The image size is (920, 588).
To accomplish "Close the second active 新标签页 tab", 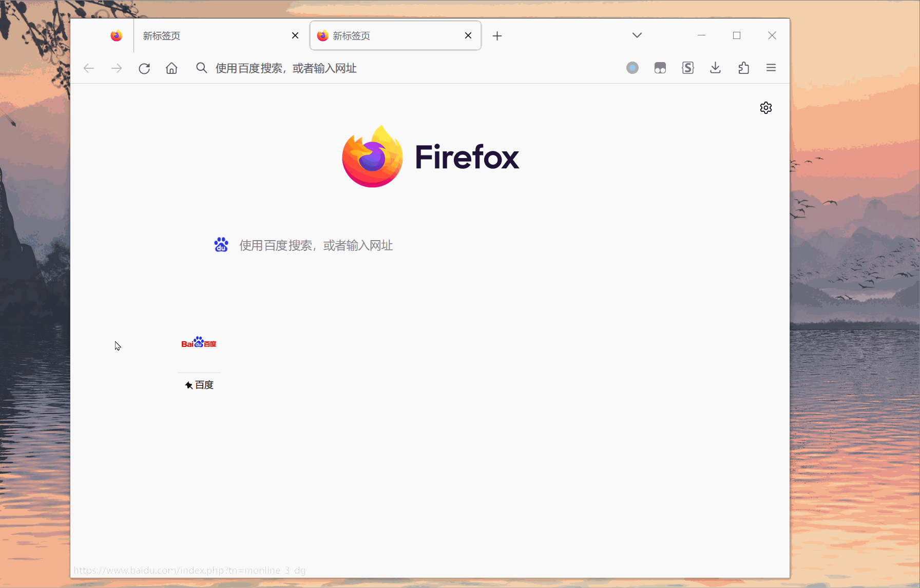I will tap(468, 35).
